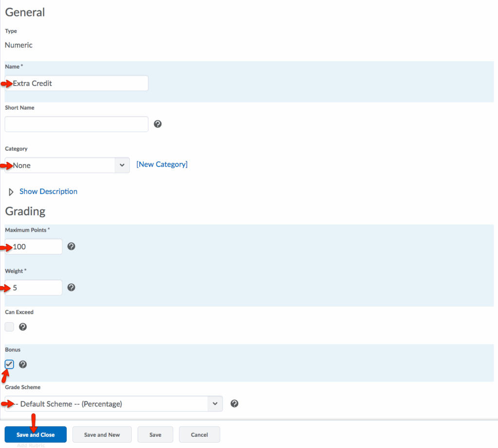The image size is (498, 448).
Task: Click help icon next to Bonus checkbox
Action: 23,364
